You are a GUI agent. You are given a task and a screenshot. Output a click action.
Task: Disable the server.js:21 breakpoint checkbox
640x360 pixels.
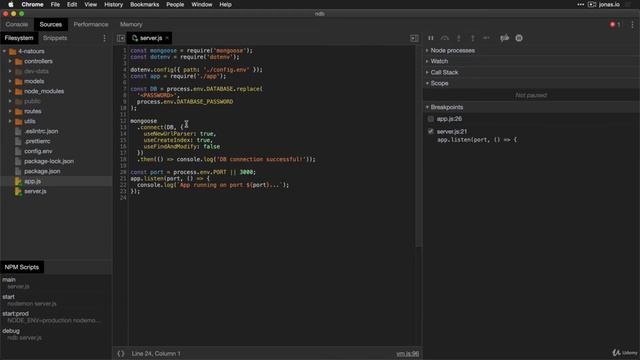click(431, 131)
